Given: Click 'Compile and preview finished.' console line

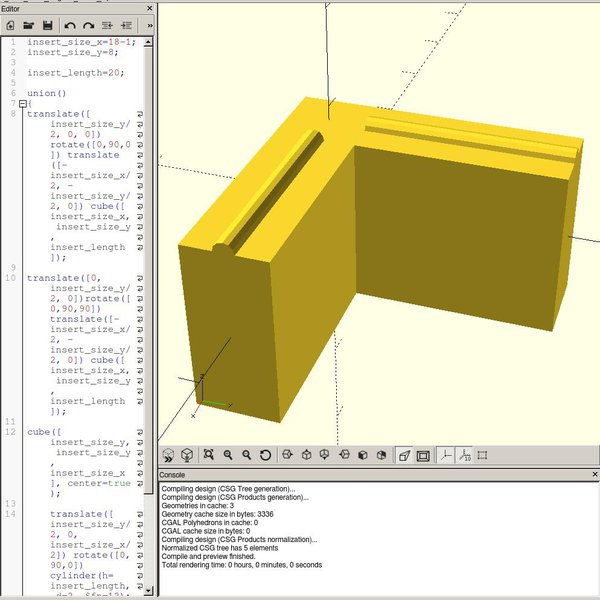Looking at the screenshot, I should point(208,556).
